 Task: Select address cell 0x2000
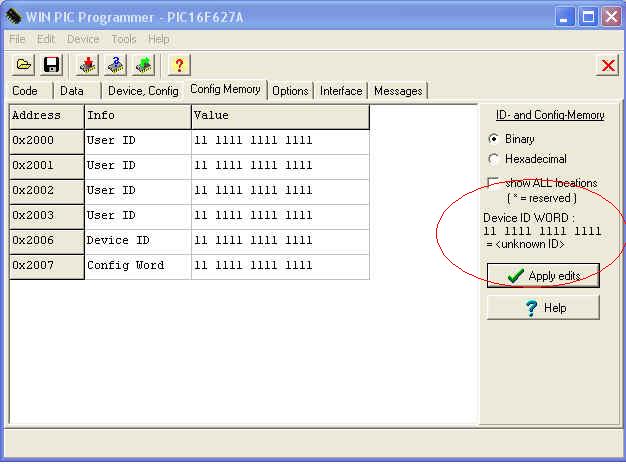[47, 141]
